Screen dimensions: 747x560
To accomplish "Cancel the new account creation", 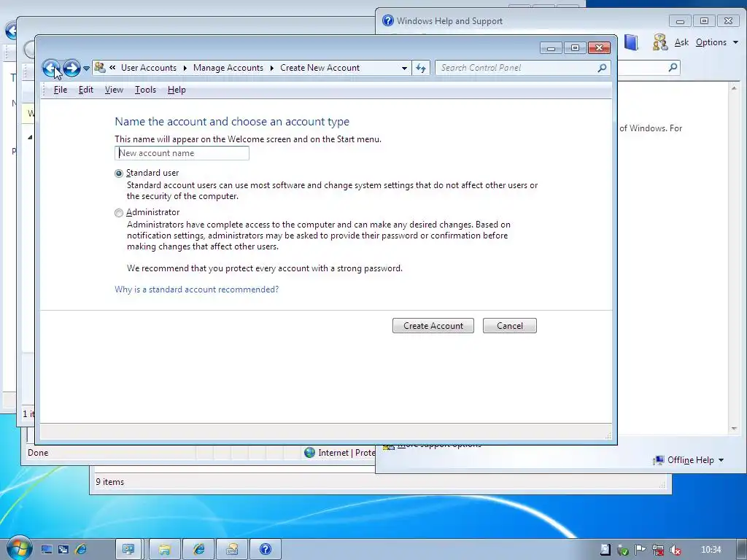I will [510, 326].
